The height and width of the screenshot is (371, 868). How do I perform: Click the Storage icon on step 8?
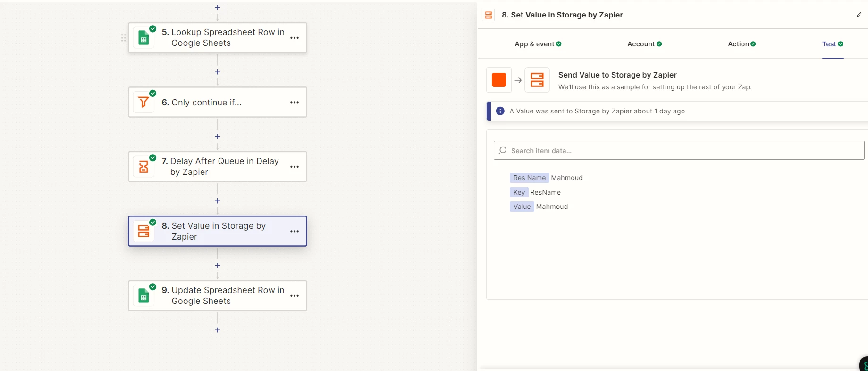143,231
